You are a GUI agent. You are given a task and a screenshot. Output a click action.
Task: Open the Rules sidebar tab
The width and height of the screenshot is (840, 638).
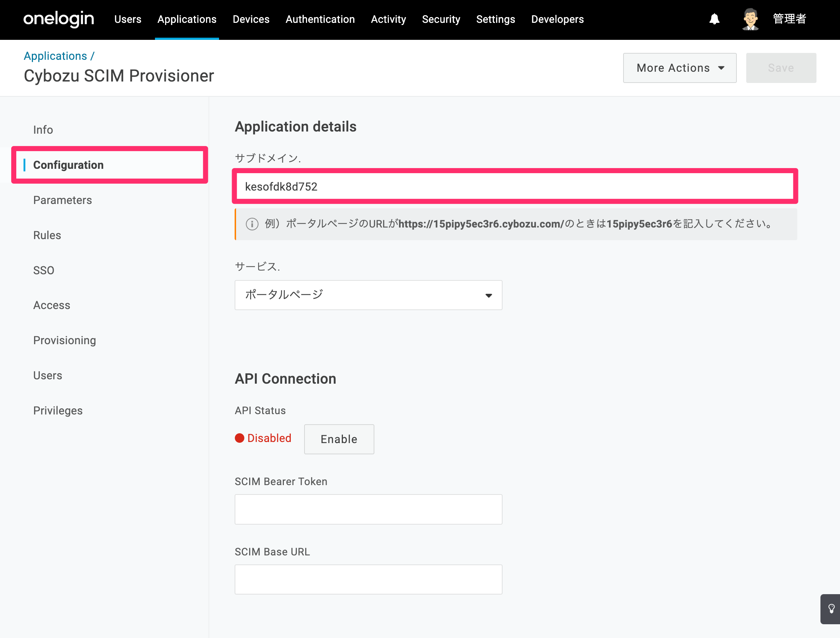[47, 235]
